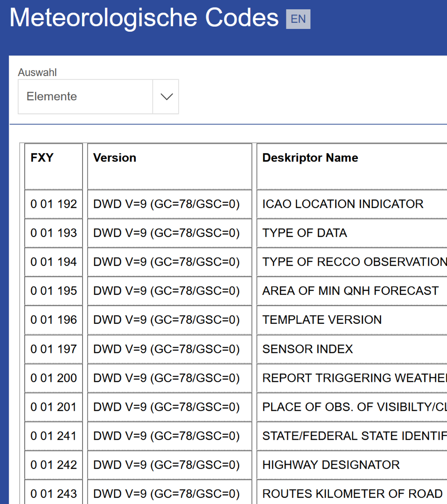Click the AREA OF MIN QNH FORECAST cell

pyautogui.click(x=350, y=291)
